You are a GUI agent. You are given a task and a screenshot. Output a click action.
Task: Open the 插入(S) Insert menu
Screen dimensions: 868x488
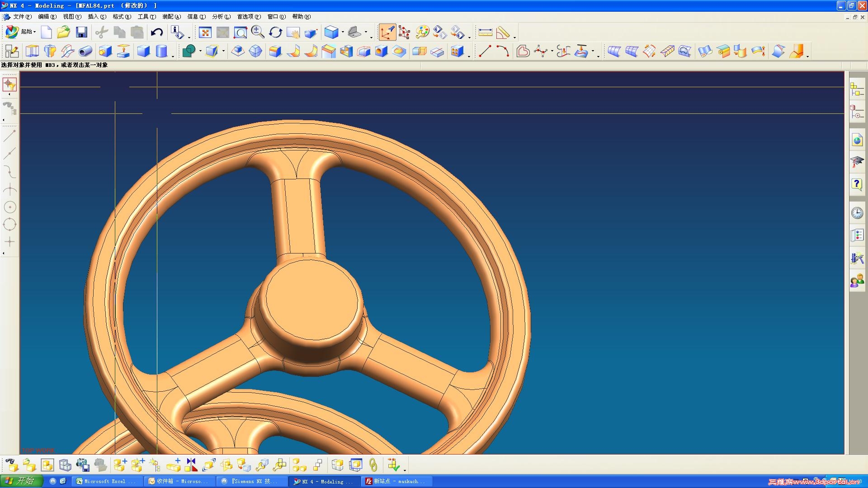click(97, 17)
